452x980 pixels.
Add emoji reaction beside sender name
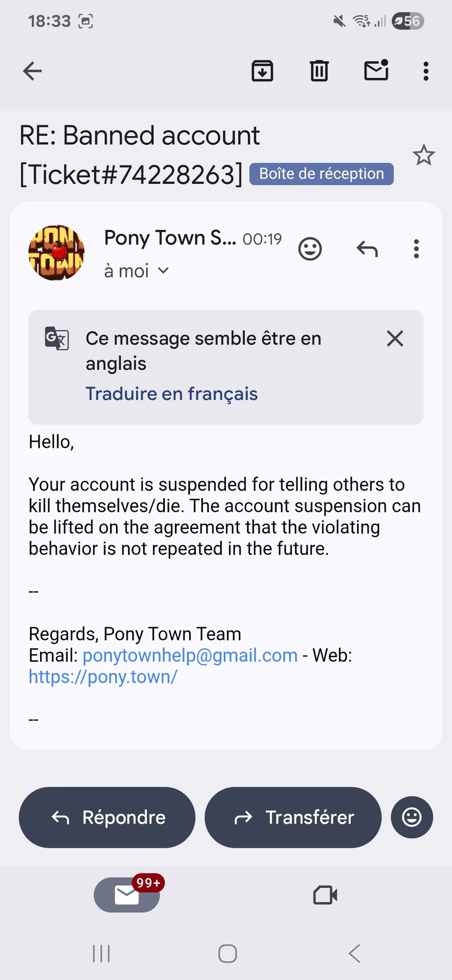[x=310, y=249]
